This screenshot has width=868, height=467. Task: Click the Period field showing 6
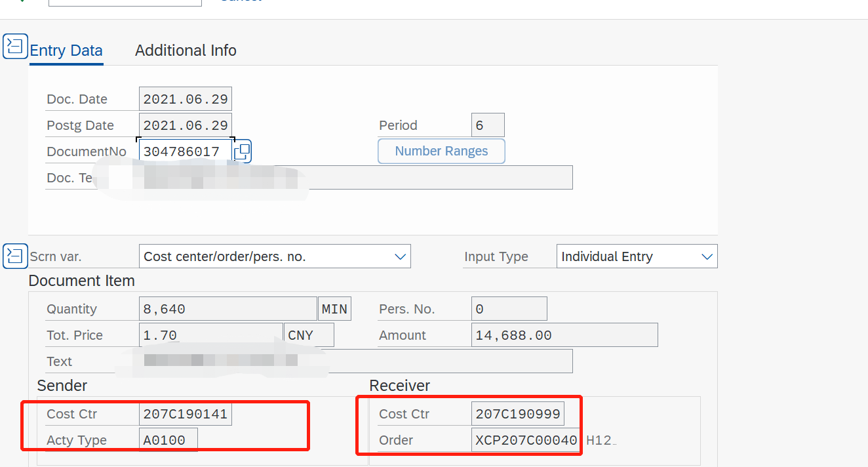[488, 125]
